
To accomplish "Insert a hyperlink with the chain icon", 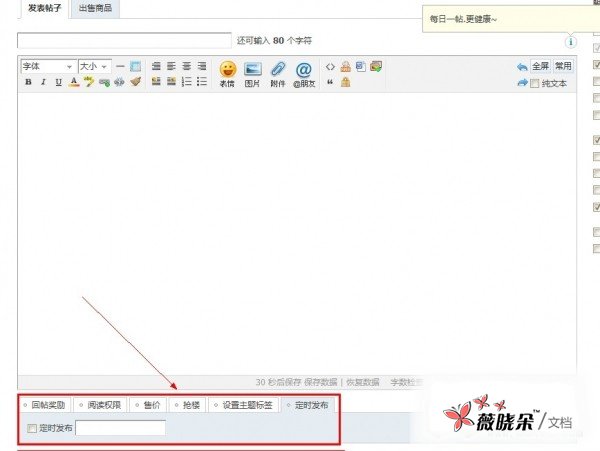I will [x=104, y=82].
